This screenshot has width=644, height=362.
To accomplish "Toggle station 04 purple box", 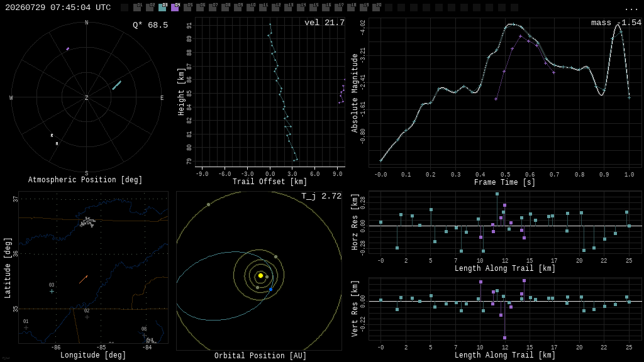I will coord(175,8).
